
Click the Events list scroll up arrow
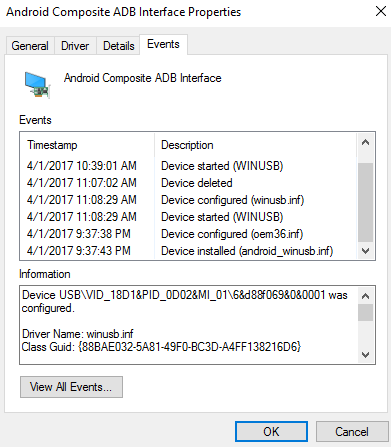366,143
